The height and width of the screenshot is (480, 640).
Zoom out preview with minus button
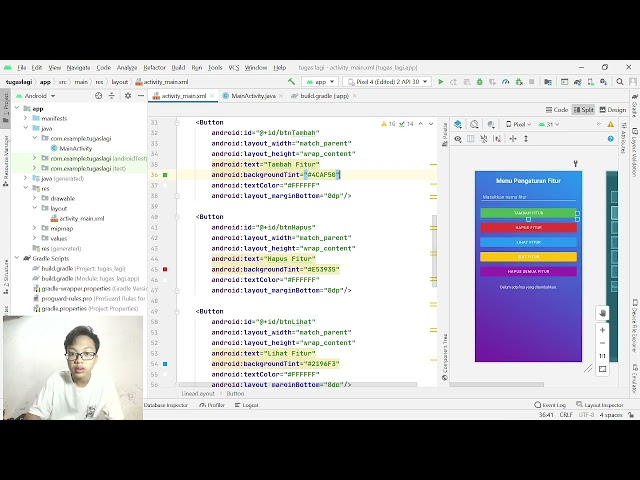pyautogui.click(x=602, y=343)
